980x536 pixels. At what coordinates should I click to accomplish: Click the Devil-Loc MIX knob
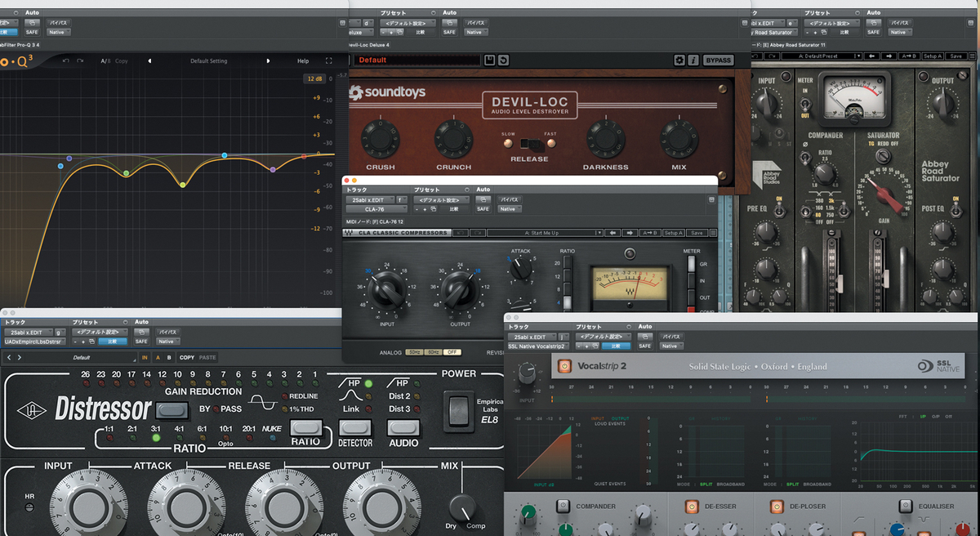[679, 139]
